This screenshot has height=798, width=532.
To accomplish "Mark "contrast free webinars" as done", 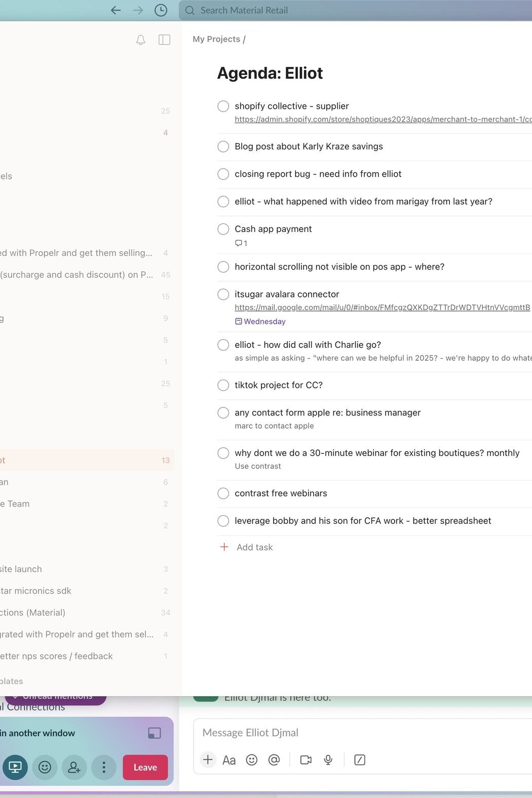I will coord(223,493).
